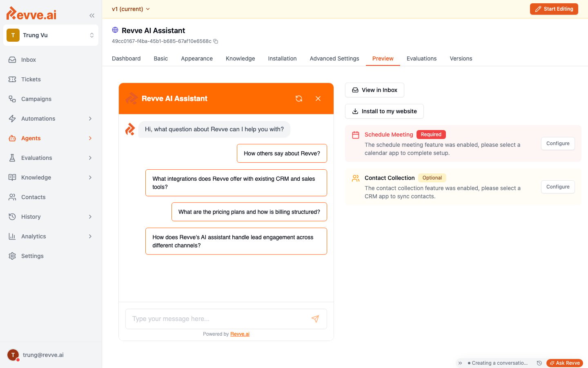Open the history clock icon in status bar
Viewport: 588px width, 368px height.
click(x=539, y=363)
